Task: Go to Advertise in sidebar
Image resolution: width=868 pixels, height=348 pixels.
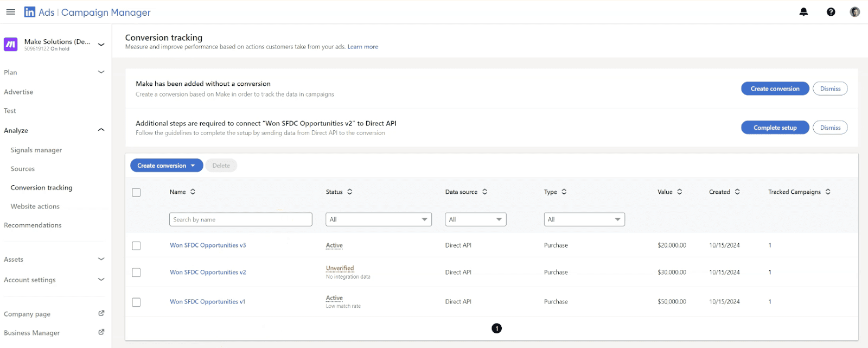Action: tap(18, 92)
